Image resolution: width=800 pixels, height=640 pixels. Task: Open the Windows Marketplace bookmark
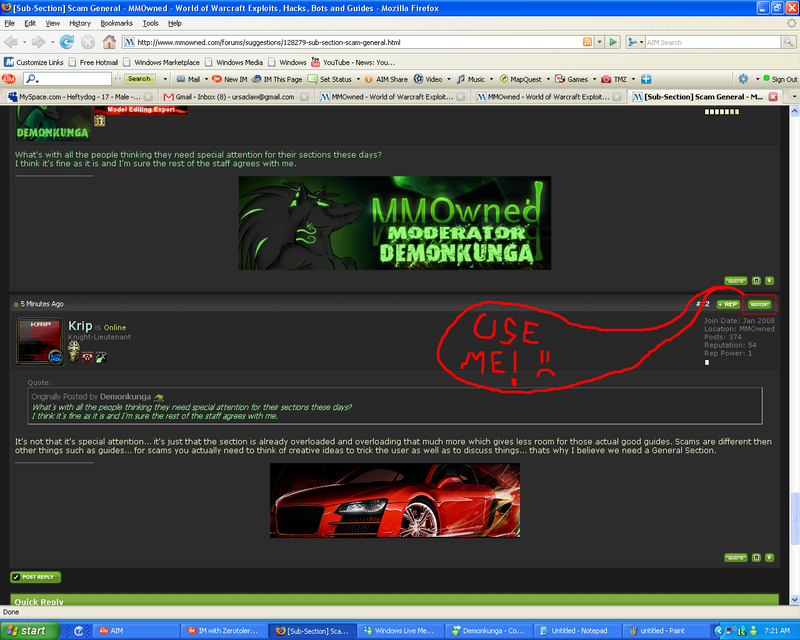(161, 62)
